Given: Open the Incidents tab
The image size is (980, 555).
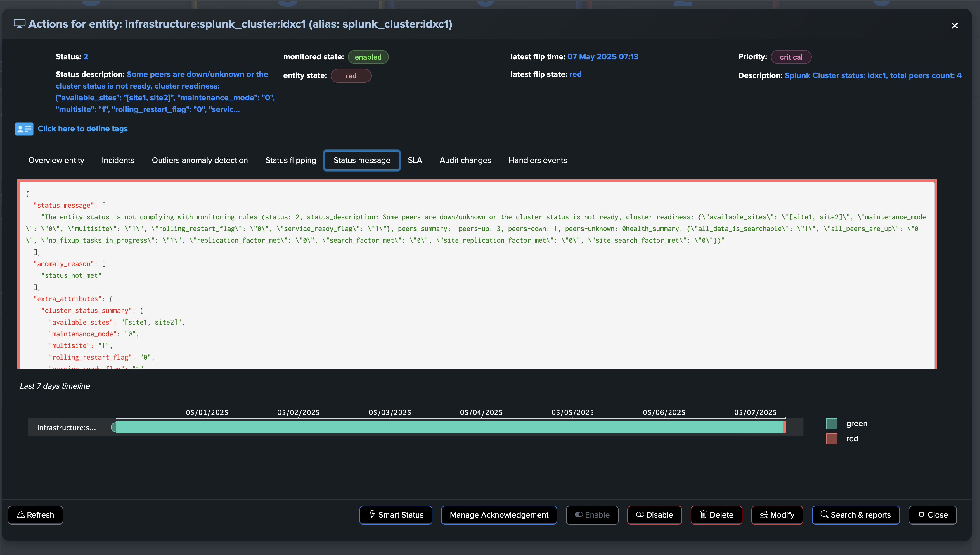Looking at the screenshot, I should [x=118, y=161].
